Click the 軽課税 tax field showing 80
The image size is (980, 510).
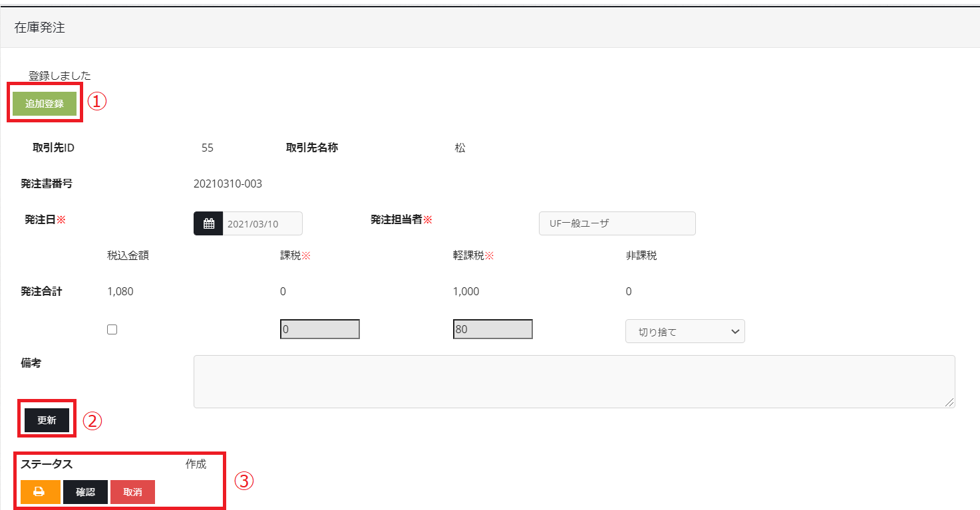492,330
